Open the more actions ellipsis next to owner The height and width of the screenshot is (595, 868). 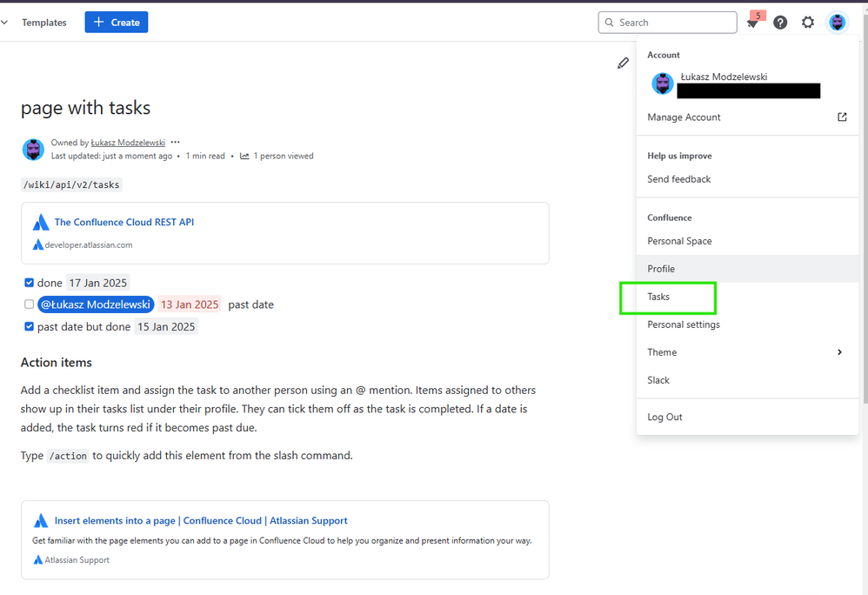pyautogui.click(x=176, y=143)
